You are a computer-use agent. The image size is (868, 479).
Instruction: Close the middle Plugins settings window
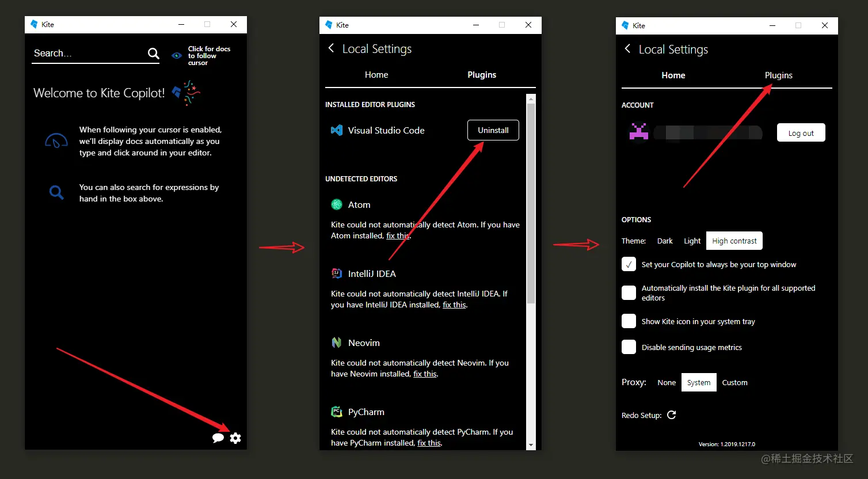pos(528,25)
